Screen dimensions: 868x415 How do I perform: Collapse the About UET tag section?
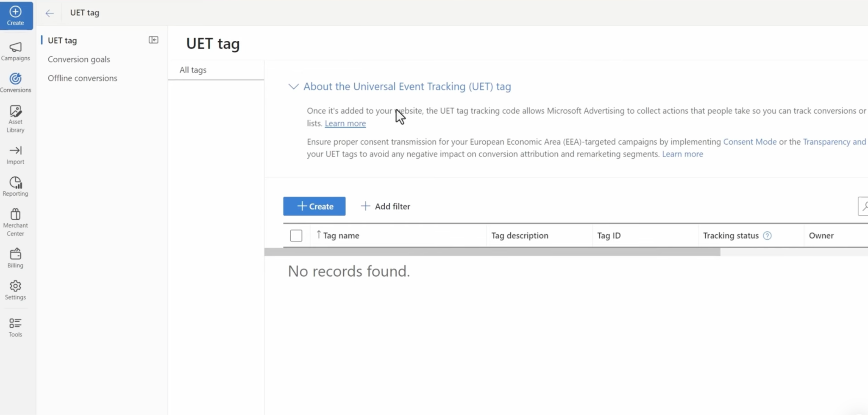point(293,87)
